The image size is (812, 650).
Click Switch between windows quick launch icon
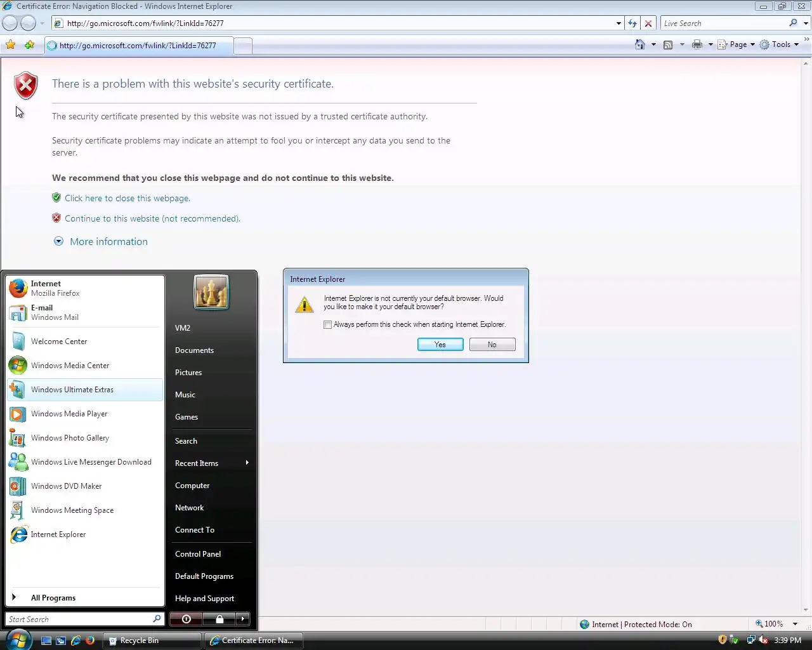pos(61,640)
